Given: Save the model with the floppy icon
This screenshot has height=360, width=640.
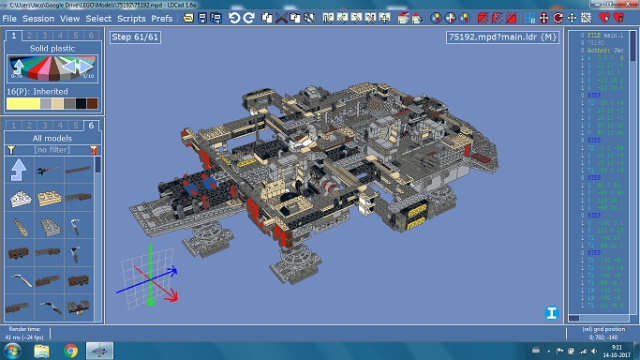Looking at the screenshot, I should pos(202,18).
